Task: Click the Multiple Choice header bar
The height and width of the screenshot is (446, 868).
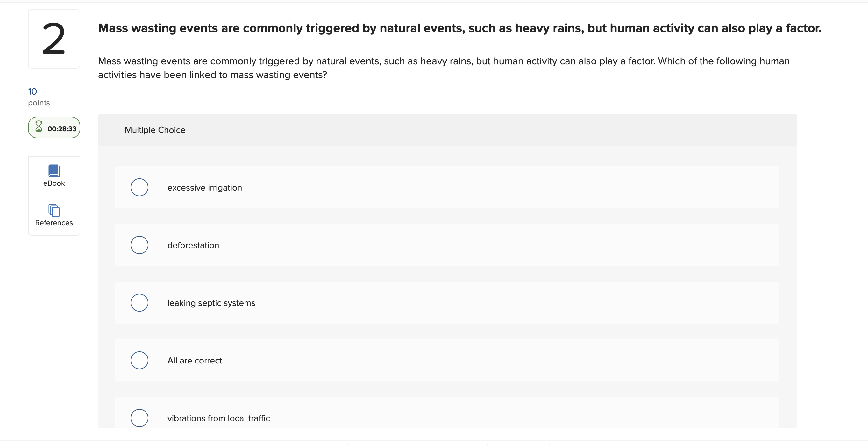Action: (x=155, y=130)
